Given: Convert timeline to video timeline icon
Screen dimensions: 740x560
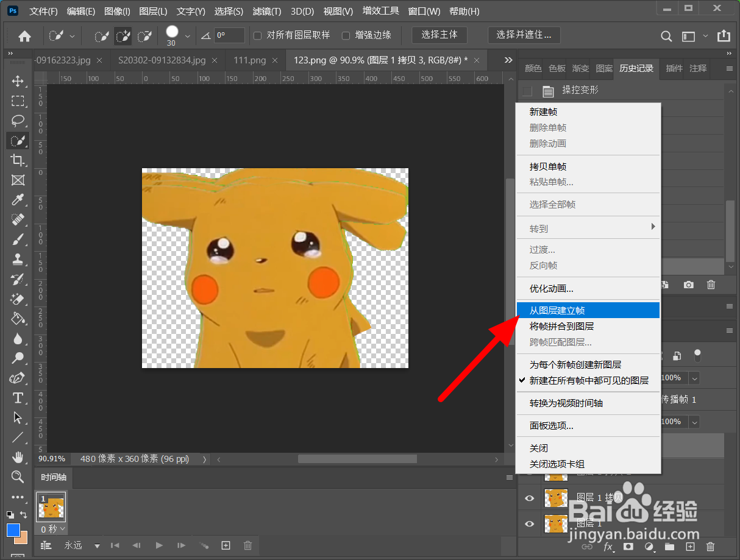Looking at the screenshot, I should point(45,545).
